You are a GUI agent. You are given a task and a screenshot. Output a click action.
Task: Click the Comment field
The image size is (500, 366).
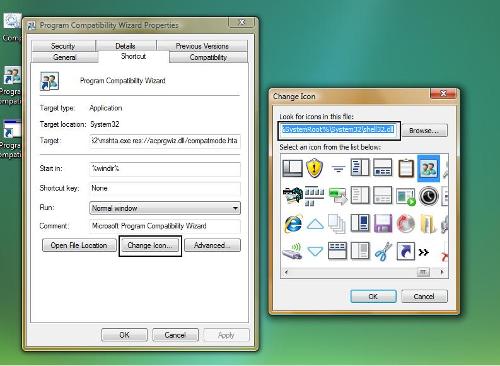(x=165, y=226)
